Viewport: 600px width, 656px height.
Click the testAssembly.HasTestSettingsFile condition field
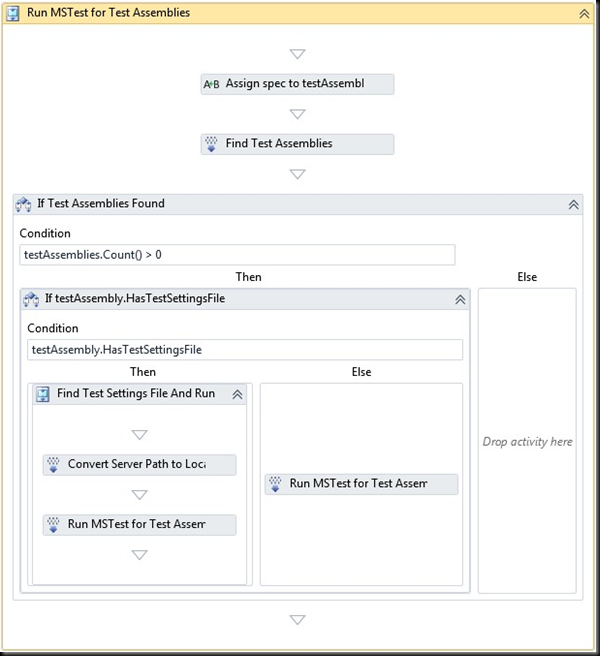(x=245, y=350)
